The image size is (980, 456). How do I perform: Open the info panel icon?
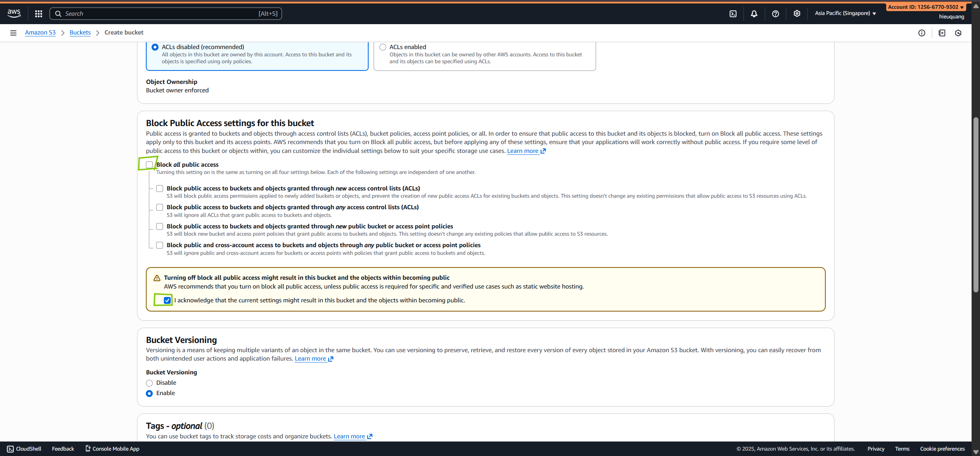click(921, 33)
